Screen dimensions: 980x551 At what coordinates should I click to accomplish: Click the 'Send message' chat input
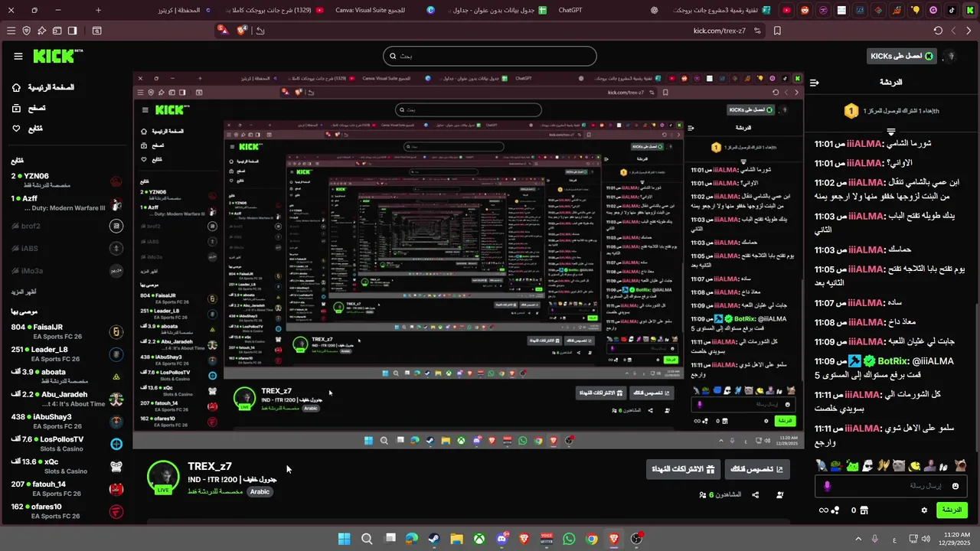892,486
